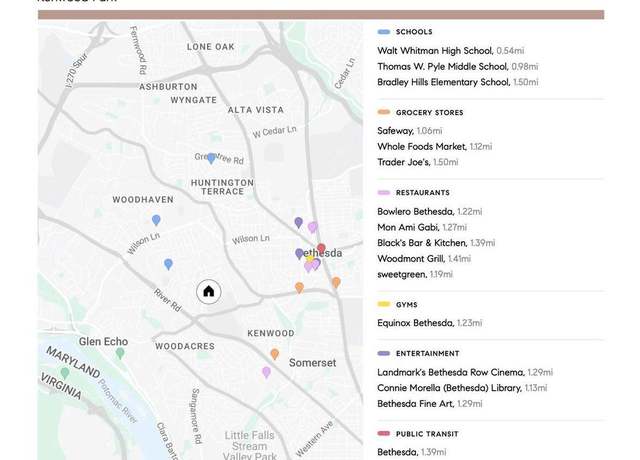640x460 pixels.
Task: Click the red public transit pin in Bethesda
Action: click(321, 249)
